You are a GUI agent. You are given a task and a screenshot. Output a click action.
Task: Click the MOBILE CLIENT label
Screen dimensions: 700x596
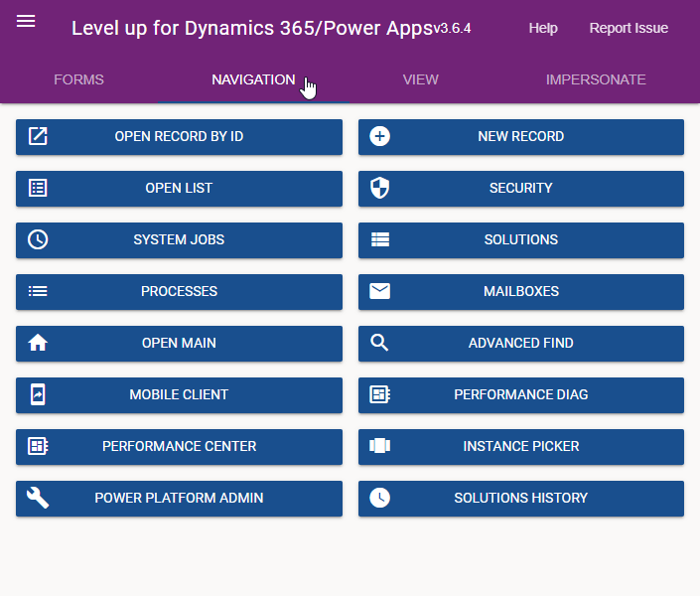tap(179, 394)
